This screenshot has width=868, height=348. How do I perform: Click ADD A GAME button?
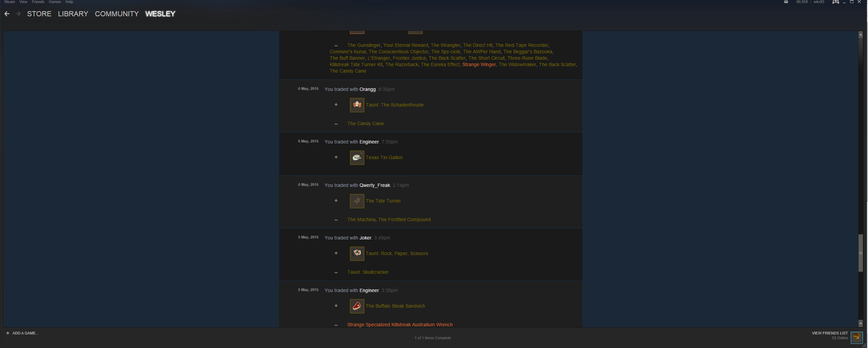tap(22, 333)
